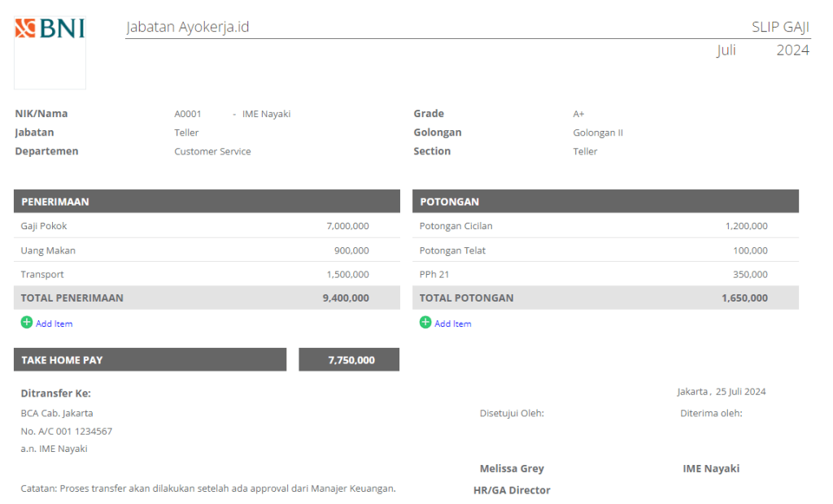Image resolution: width=833 pixels, height=504 pixels.
Task: Click the PPh 21 amount 350,000
Action: tap(750, 275)
